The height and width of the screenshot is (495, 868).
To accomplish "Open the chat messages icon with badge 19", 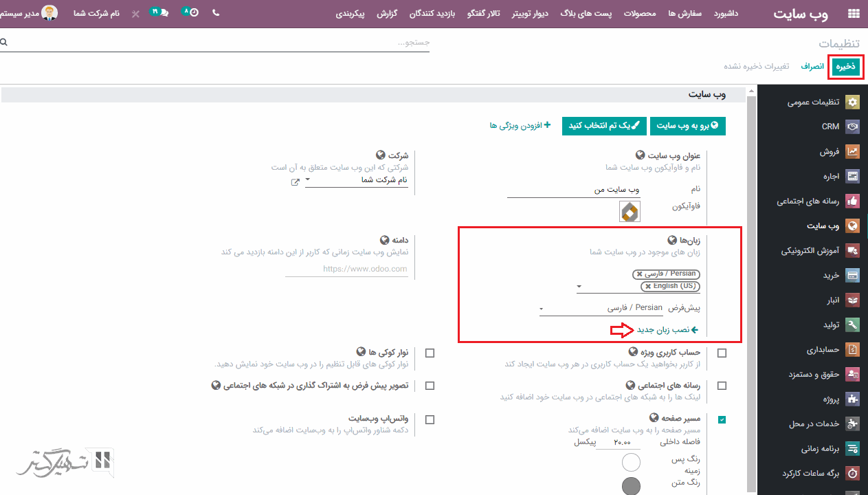I will (164, 13).
